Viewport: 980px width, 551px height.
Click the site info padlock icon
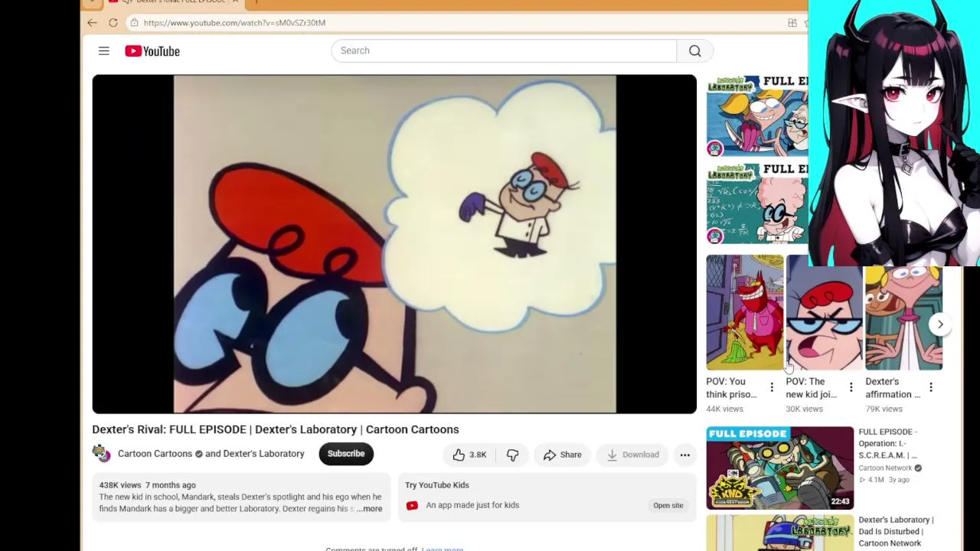coord(134,23)
